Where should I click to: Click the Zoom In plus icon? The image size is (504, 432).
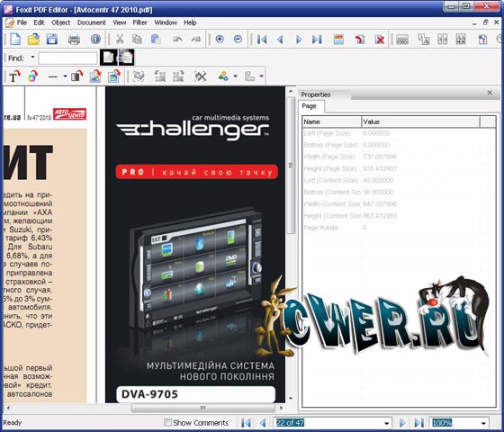(x=220, y=40)
